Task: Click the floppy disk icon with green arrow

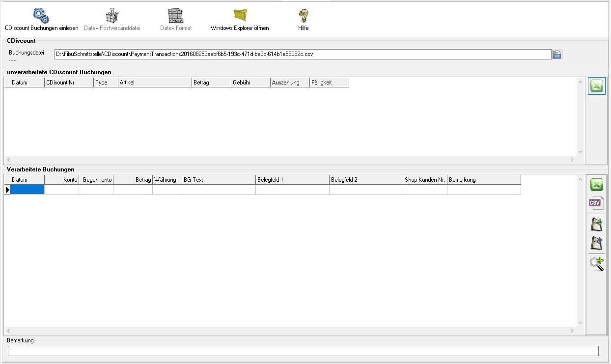Action: point(596,224)
